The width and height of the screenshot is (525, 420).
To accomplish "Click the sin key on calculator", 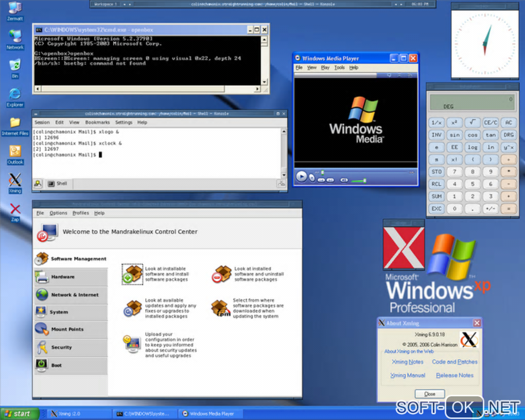I will click(x=454, y=135).
